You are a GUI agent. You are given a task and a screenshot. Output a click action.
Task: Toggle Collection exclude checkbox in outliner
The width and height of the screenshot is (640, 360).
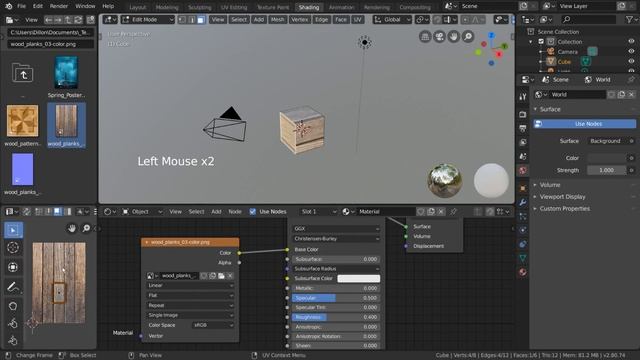(x=541, y=42)
